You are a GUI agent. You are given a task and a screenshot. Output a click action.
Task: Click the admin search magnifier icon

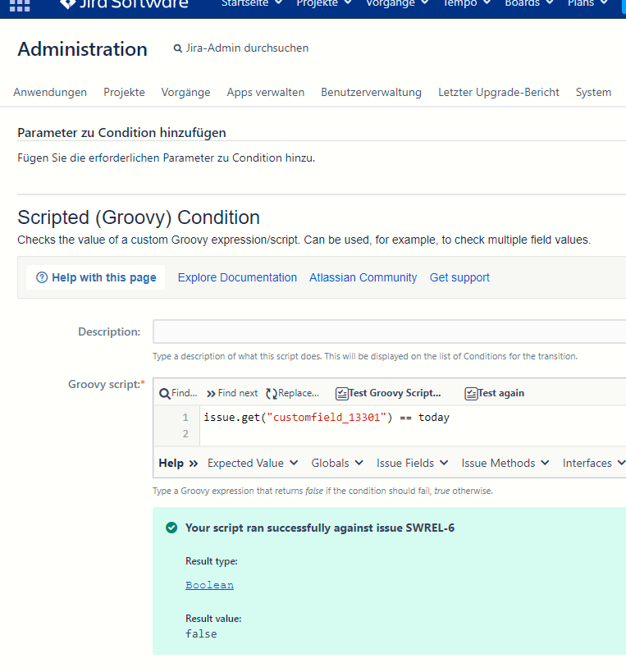click(x=177, y=48)
